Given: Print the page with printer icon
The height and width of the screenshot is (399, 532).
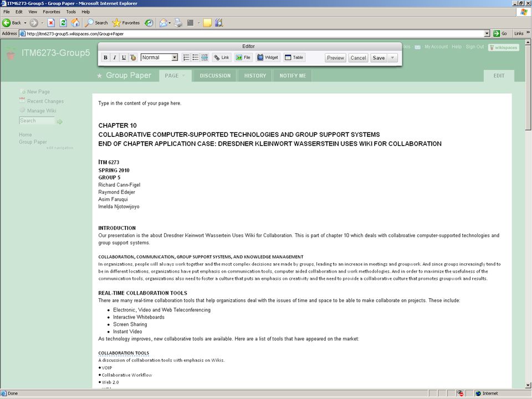Looking at the screenshot, I should pyautogui.click(x=178, y=23).
